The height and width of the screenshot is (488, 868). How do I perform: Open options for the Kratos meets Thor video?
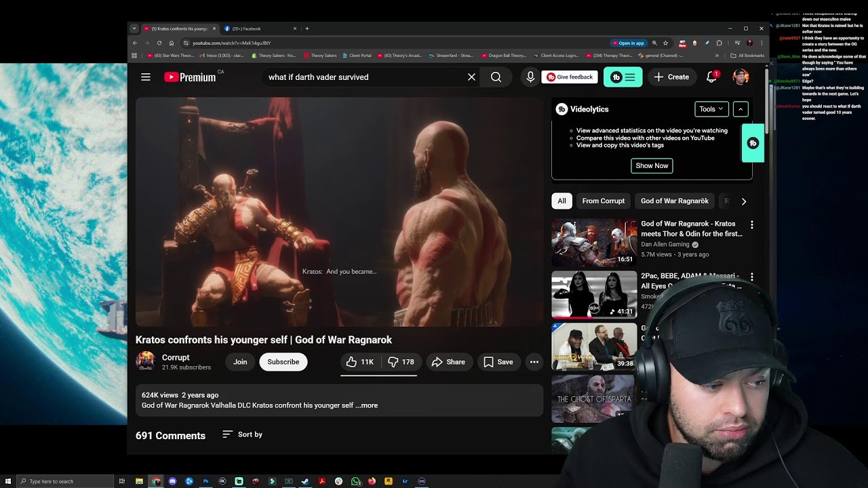coord(751,224)
